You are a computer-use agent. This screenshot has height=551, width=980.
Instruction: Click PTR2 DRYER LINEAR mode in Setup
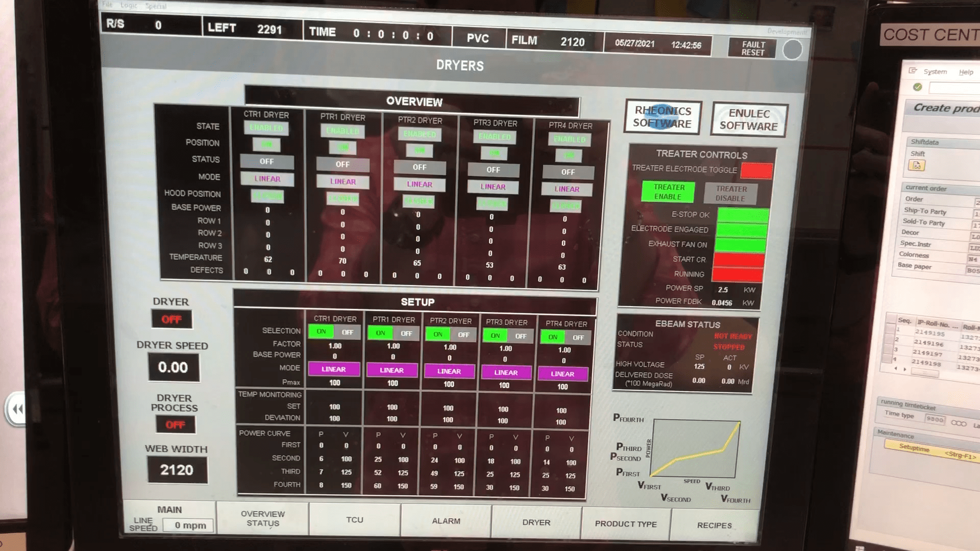coord(449,371)
